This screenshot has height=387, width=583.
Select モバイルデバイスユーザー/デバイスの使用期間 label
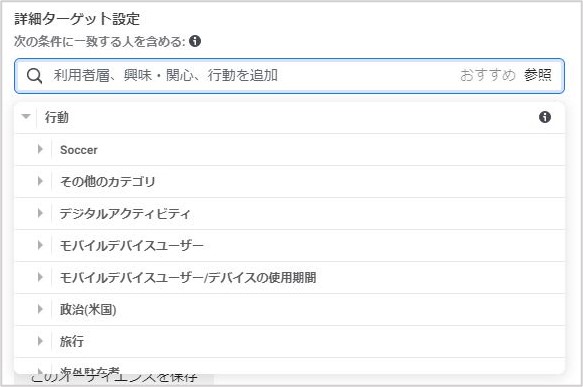tap(188, 278)
